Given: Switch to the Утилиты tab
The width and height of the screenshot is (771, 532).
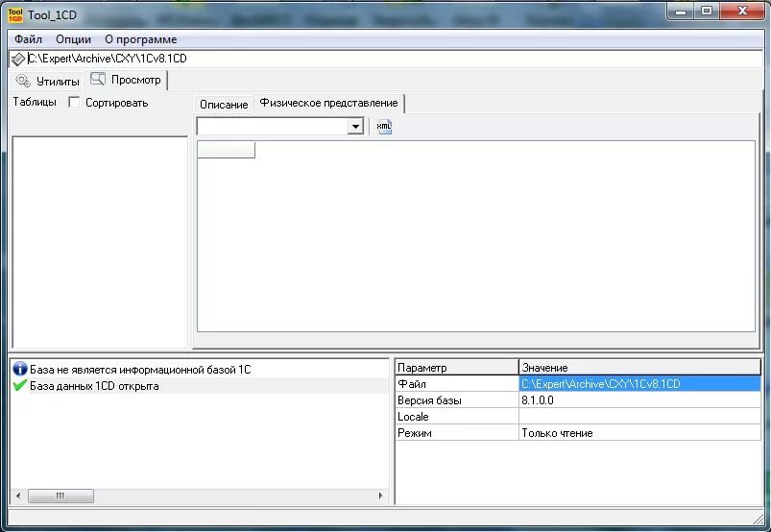Looking at the screenshot, I should 48,81.
